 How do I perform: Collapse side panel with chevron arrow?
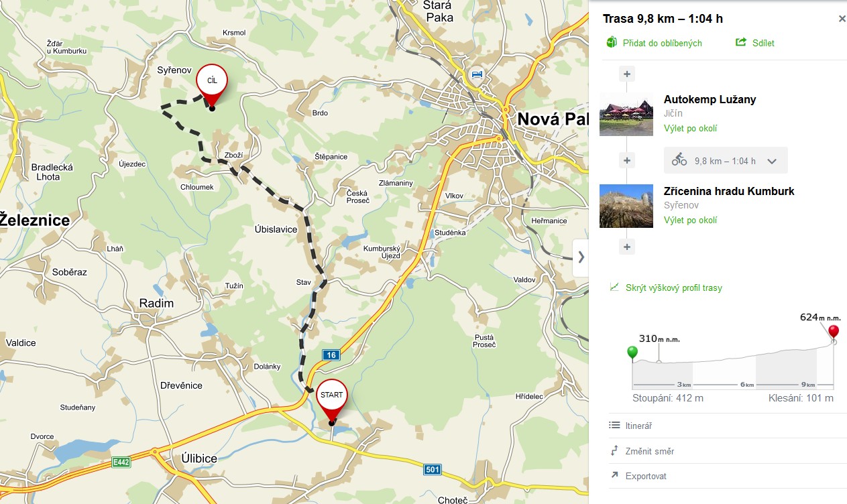coord(581,257)
